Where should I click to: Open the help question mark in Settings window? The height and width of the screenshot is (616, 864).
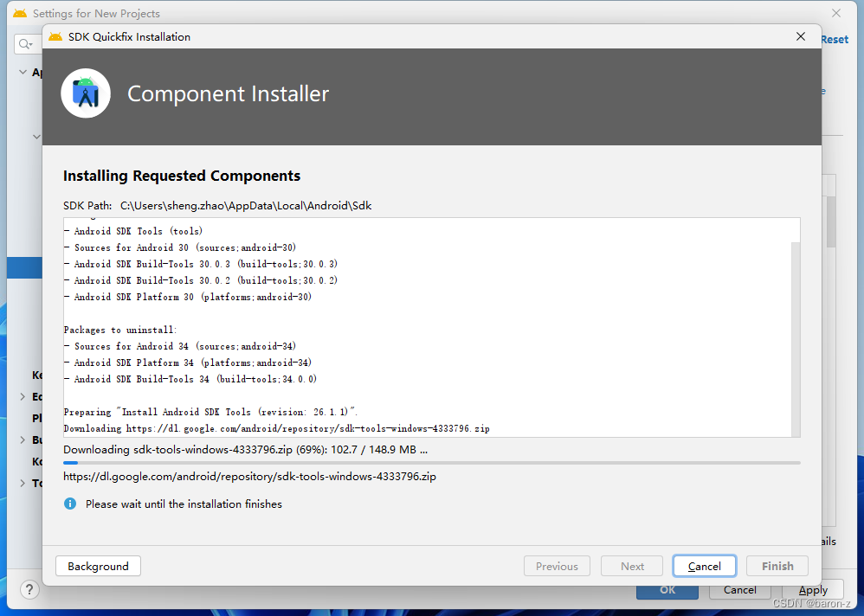click(29, 590)
